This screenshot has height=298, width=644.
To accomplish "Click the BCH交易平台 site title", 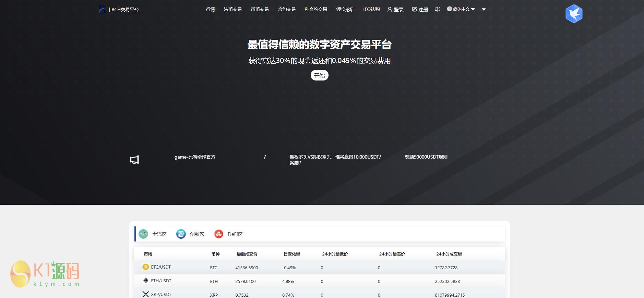I will point(124,10).
